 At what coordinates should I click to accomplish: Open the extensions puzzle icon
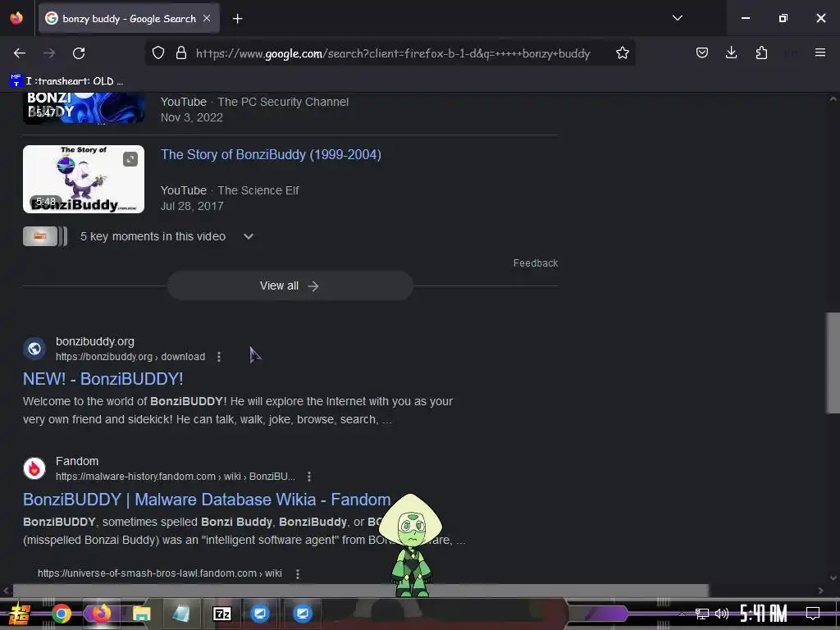[x=761, y=52]
